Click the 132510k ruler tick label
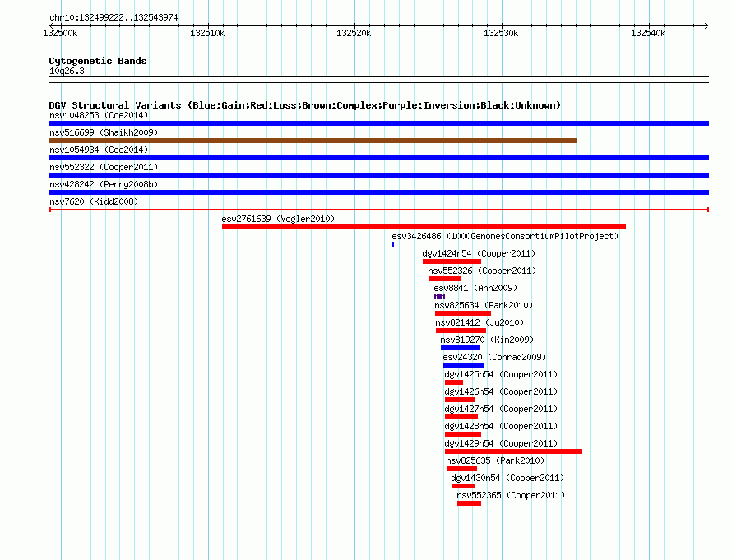 click(x=207, y=33)
